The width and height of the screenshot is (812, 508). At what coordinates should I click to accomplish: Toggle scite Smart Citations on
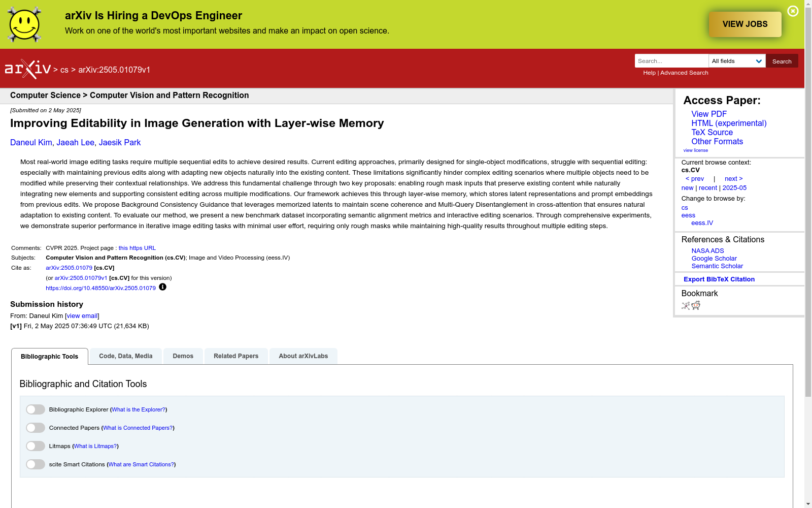36,464
